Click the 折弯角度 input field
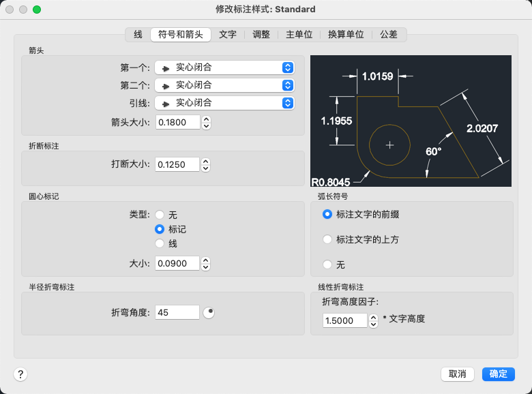The image size is (532, 394). point(177,312)
